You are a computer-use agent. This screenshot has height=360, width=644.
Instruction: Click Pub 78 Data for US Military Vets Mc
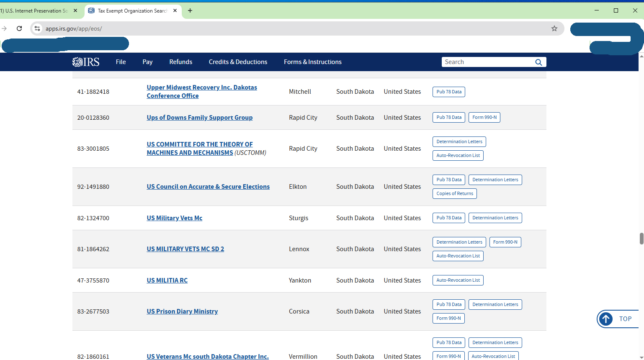click(x=449, y=218)
